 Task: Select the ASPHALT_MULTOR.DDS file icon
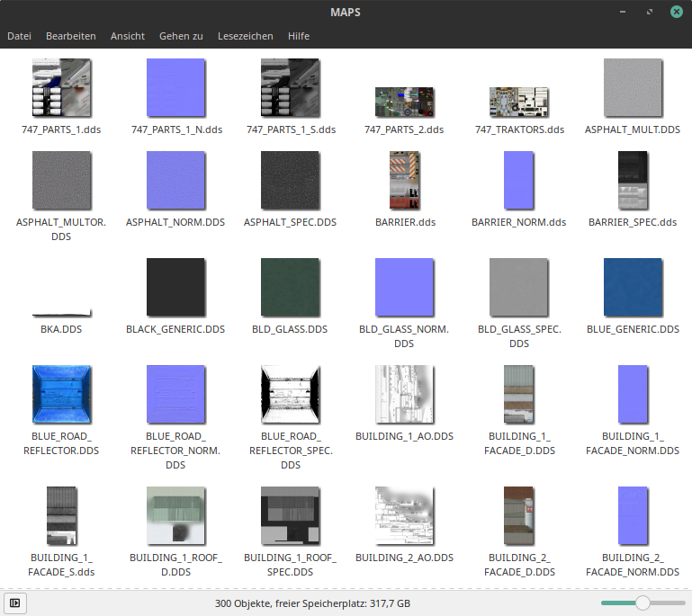(61, 180)
